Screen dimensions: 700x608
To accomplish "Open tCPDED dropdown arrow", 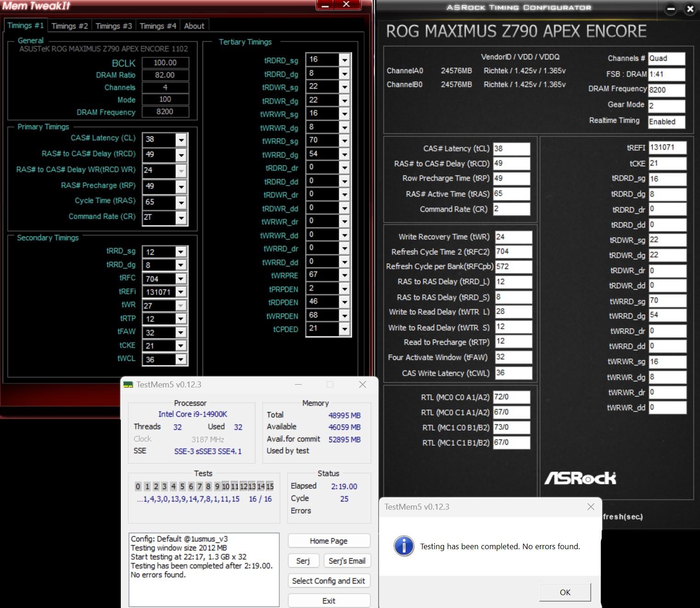I will click(344, 329).
